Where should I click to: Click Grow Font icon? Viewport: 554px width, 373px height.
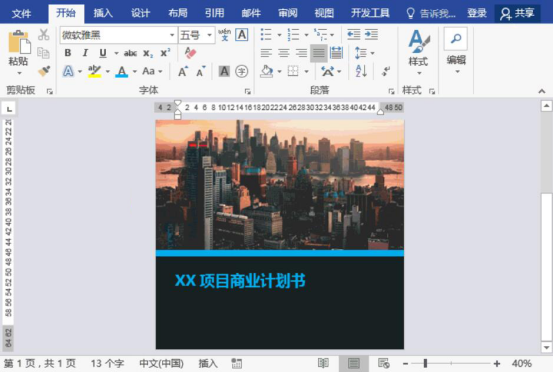[183, 71]
